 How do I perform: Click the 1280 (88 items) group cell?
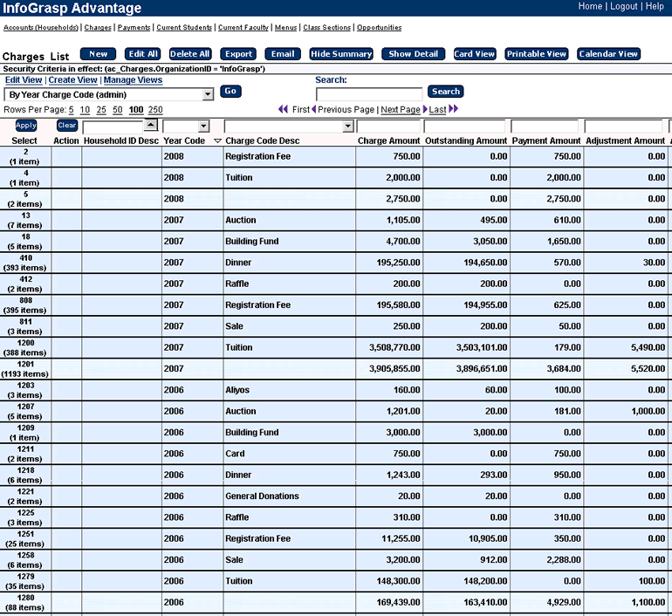[x=24, y=602]
